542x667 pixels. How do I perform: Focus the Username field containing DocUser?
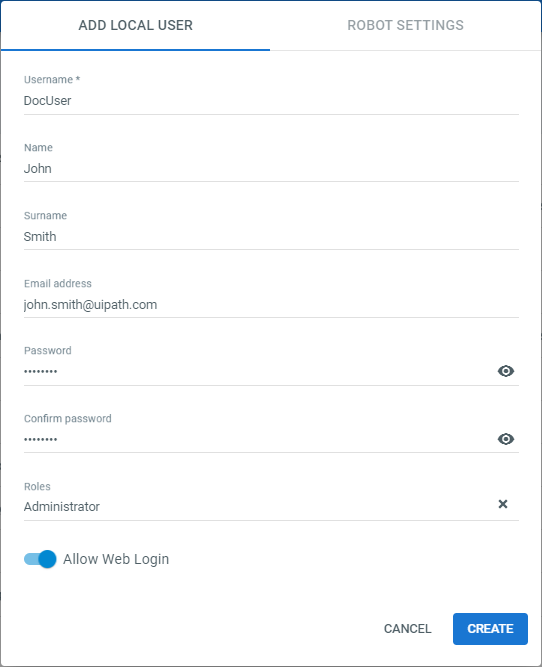pyautogui.click(x=271, y=101)
